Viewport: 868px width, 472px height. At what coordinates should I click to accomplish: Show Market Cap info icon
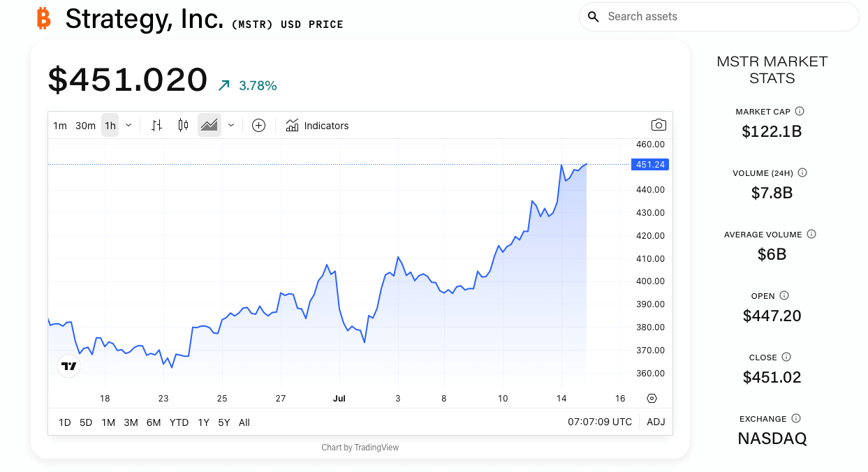800,111
